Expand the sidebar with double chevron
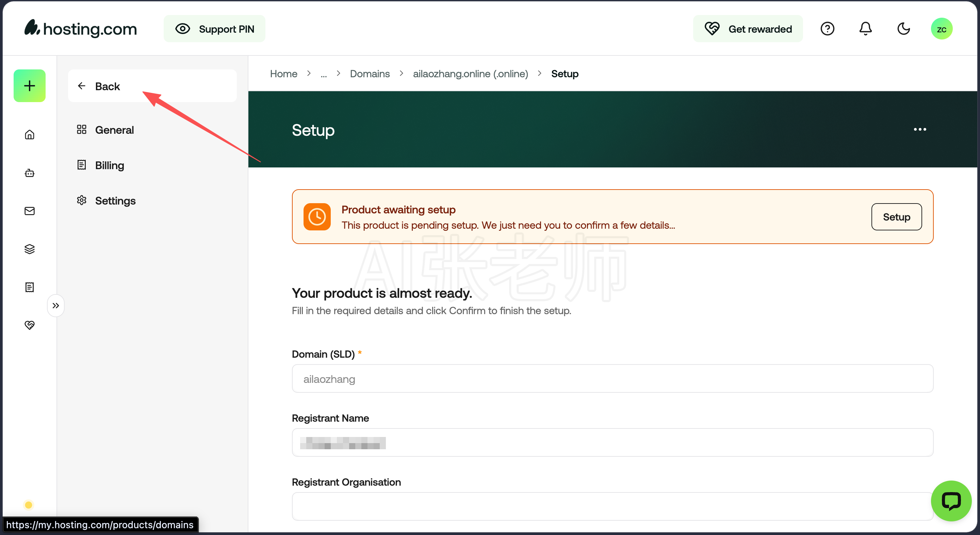 tap(56, 306)
